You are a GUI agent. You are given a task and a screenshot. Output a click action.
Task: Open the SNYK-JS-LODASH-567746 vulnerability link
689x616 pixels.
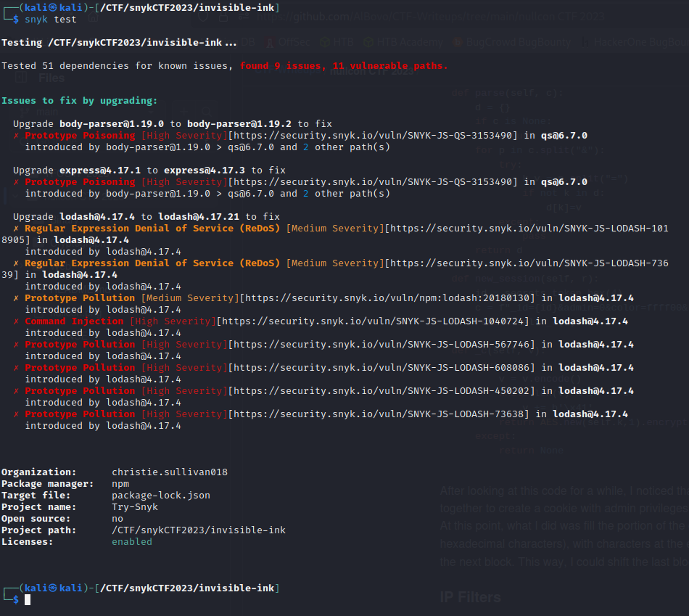click(381, 345)
